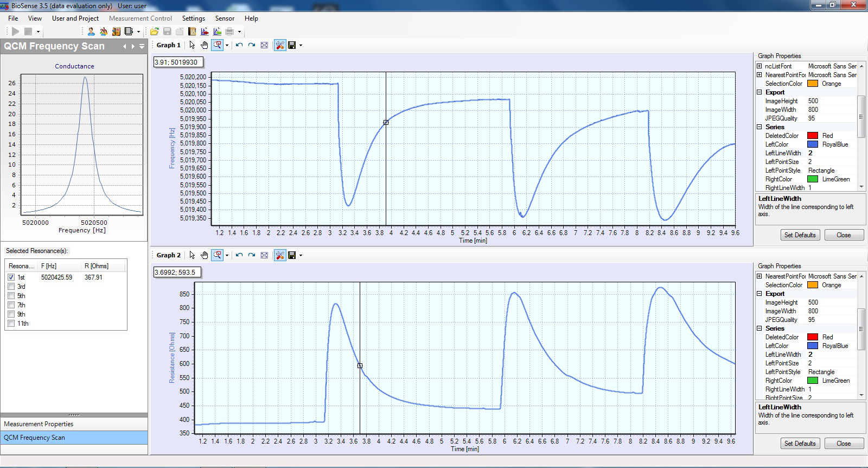Click Set Defaults in top Graph Properties
This screenshot has width=868, height=468.
coord(800,235)
